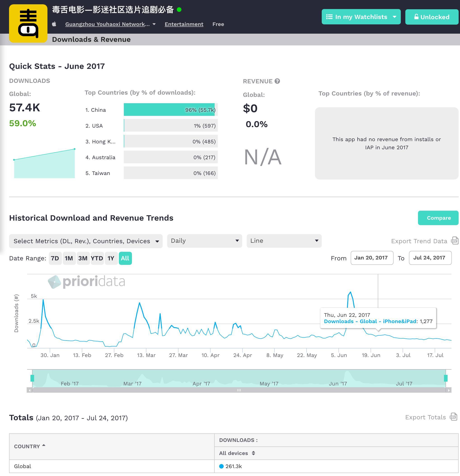Screen dimensions: 460x476
Task: Open the Daily granularity dropdown
Action: 204,241
